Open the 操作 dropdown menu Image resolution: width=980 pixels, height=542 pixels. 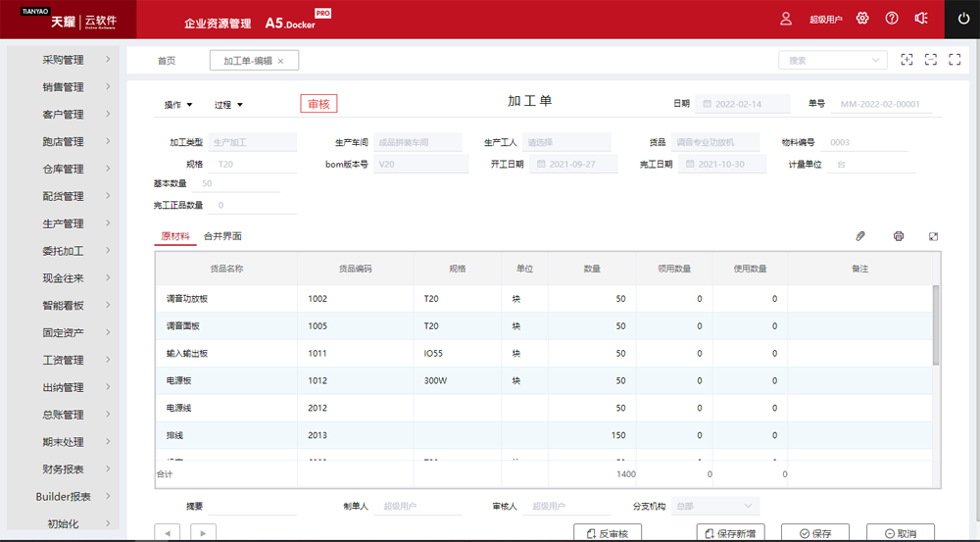pyautogui.click(x=178, y=105)
